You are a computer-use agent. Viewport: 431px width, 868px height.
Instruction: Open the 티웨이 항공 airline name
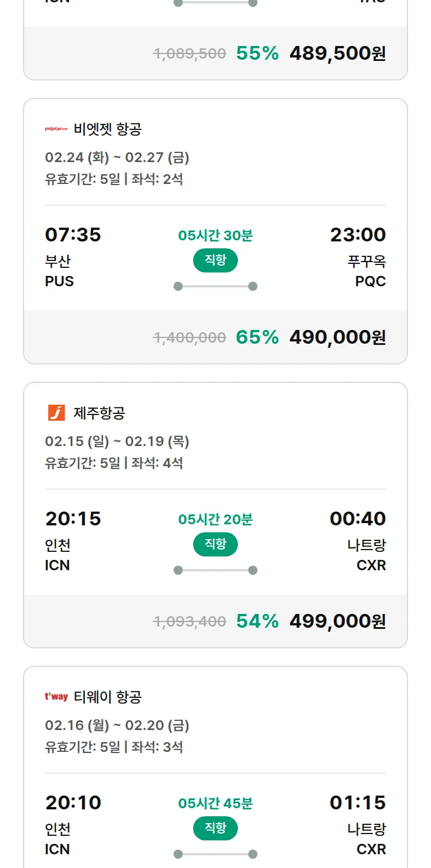point(107,697)
